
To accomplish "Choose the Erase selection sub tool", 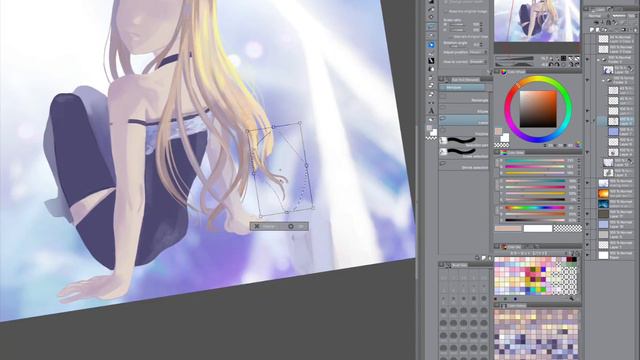I will [x=464, y=153].
